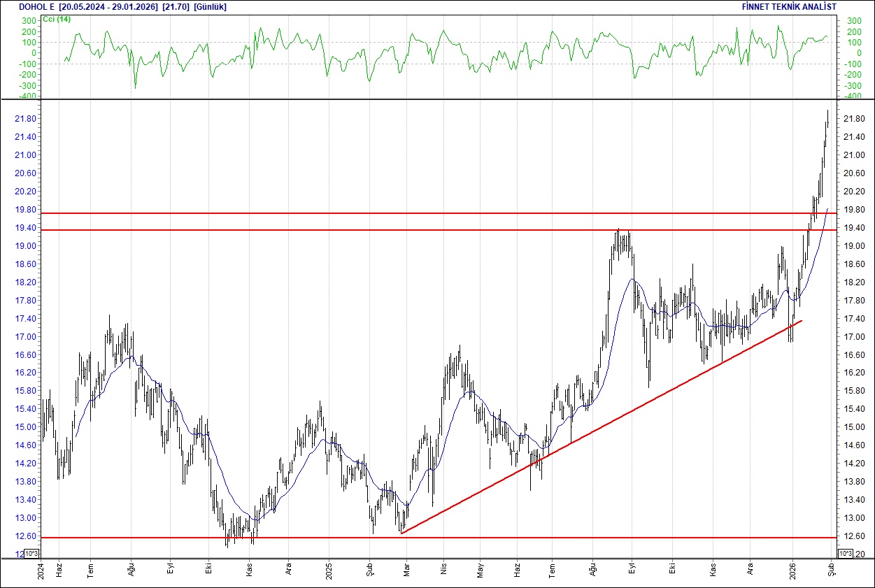Select the red resistance line at 19.40
This screenshot has height=588, width=875.
point(420,230)
